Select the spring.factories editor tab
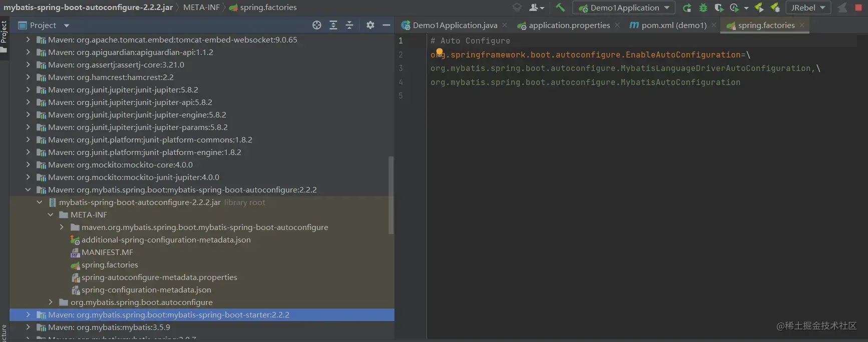The height and width of the screenshot is (342, 868). tap(766, 25)
